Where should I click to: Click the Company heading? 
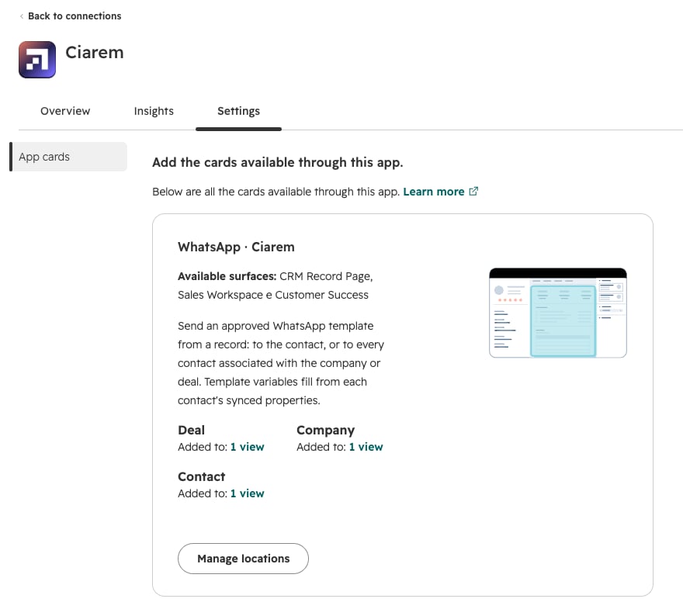[326, 430]
